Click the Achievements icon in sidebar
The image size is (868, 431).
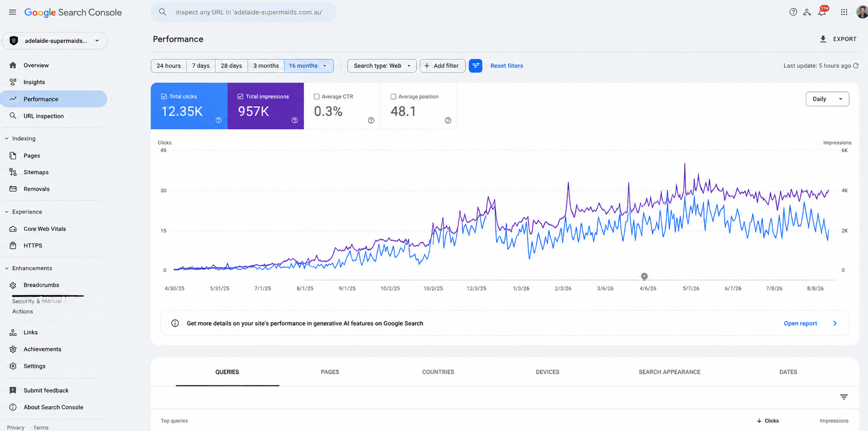pos(13,349)
